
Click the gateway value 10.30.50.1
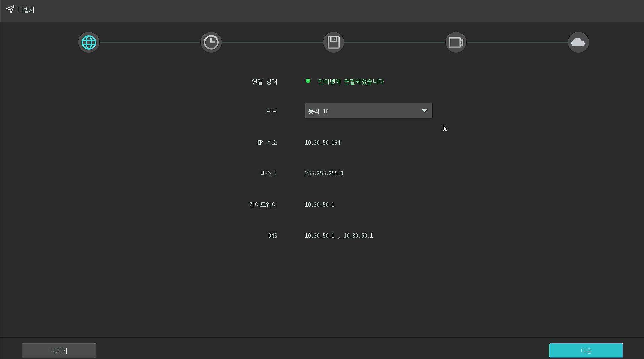coord(319,205)
